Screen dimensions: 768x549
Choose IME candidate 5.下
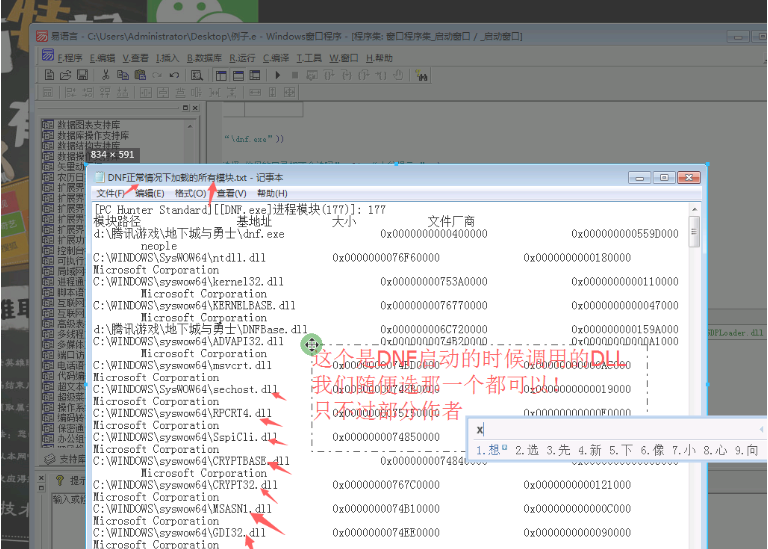click(621, 450)
